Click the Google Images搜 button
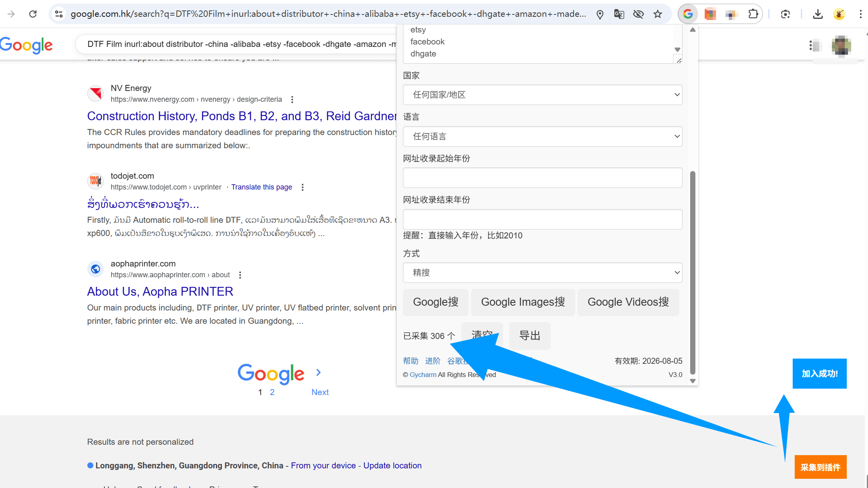Screen dimensions: 868x488 point(523,302)
